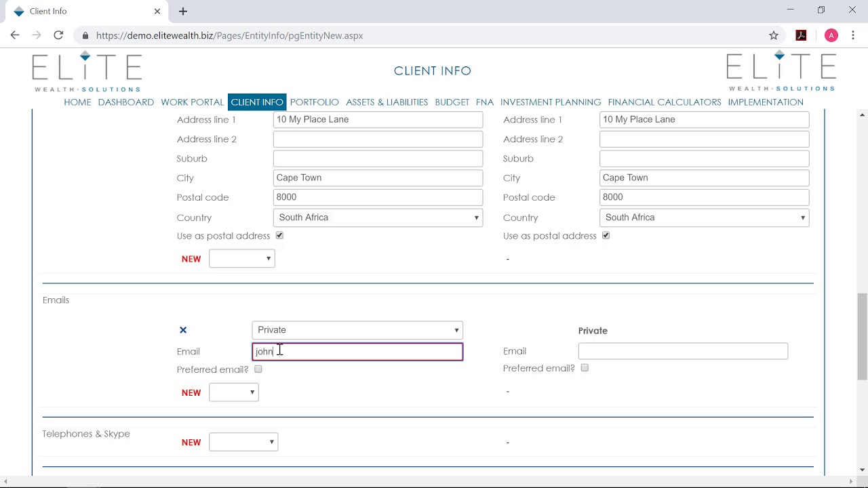The width and height of the screenshot is (868, 488).
Task: Click the browser reload icon
Action: point(58,35)
